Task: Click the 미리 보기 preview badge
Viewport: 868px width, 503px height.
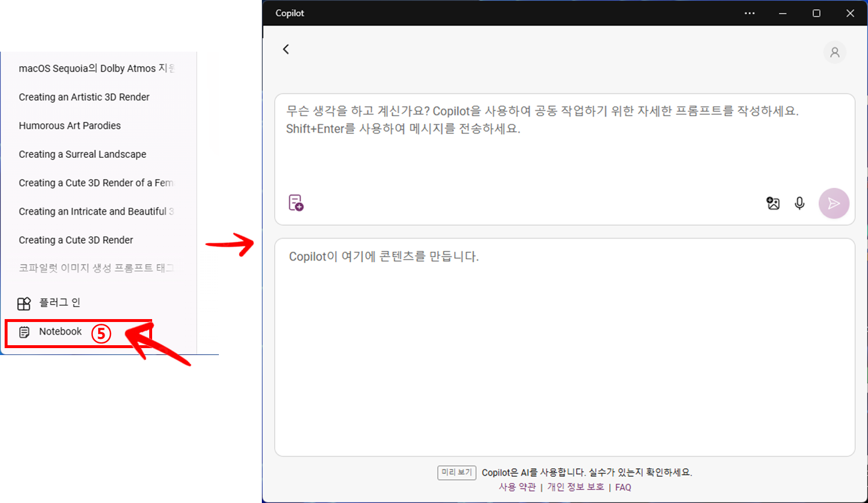Action: [x=457, y=473]
